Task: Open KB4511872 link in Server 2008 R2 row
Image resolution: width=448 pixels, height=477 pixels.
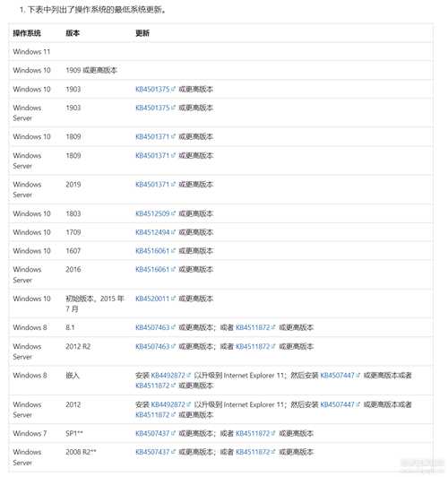Action: (x=255, y=452)
